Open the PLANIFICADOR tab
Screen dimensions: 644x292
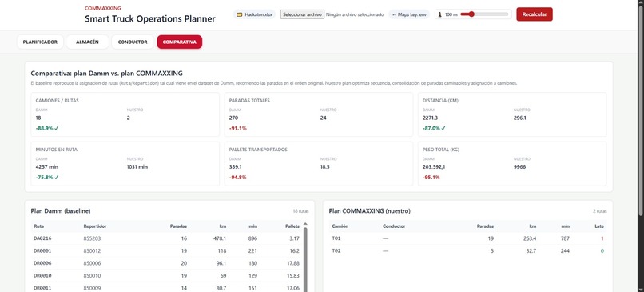[x=40, y=42]
